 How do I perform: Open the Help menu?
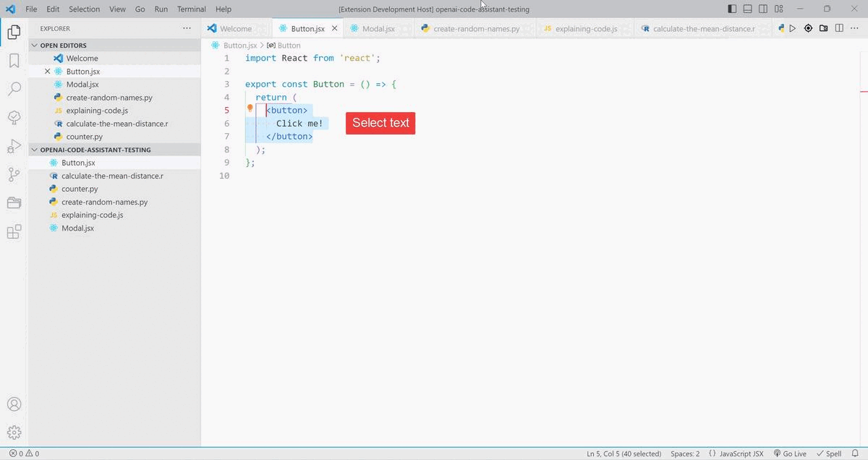(224, 9)
